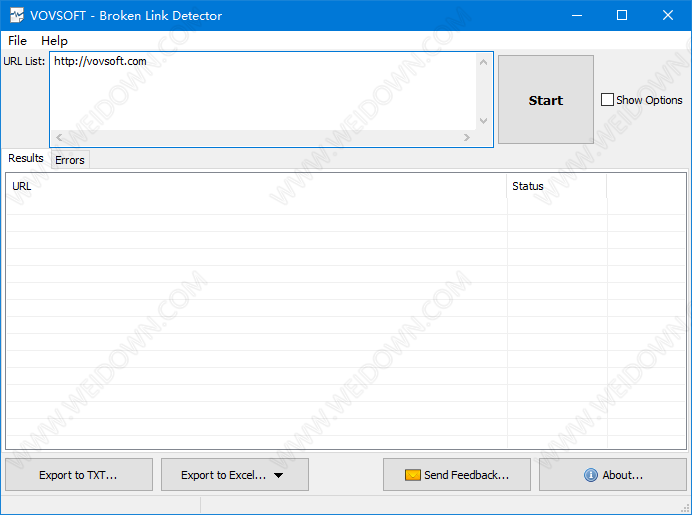Click the Export to Excel button label
Screen dimensions: 692x515
[223, 475]
